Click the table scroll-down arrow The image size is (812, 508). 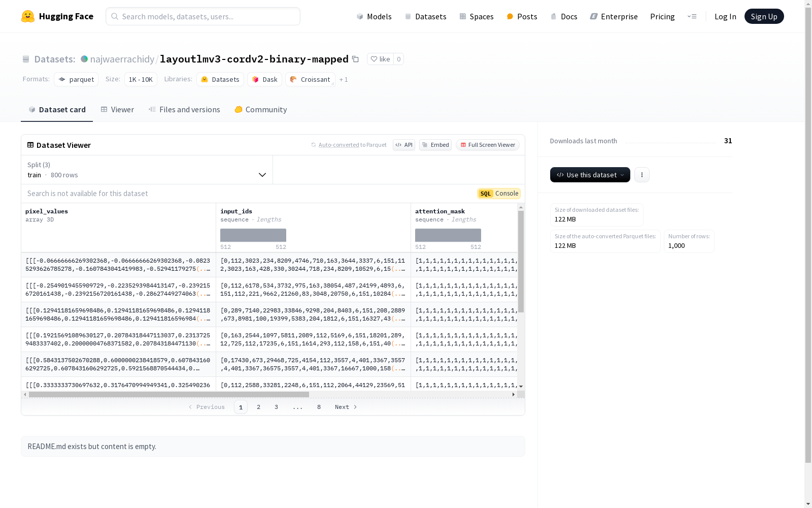click(x=521, y=387)
